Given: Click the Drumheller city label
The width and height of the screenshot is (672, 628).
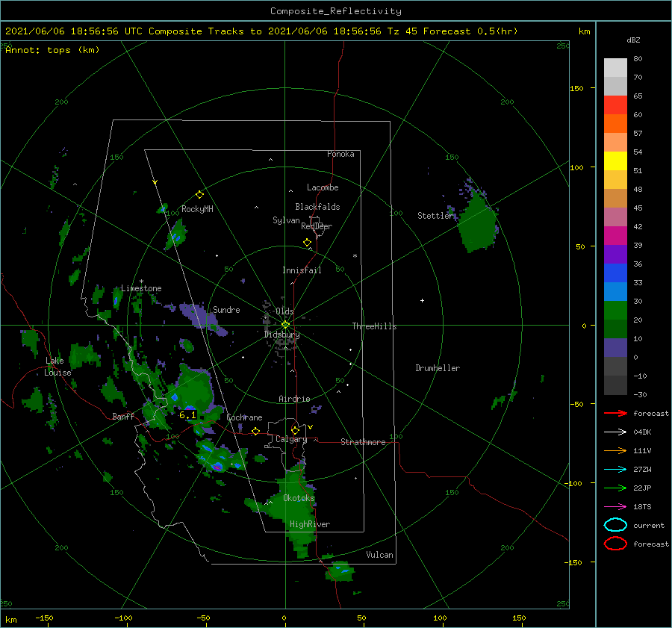Looking at the screenshot, I should [438, 368].
